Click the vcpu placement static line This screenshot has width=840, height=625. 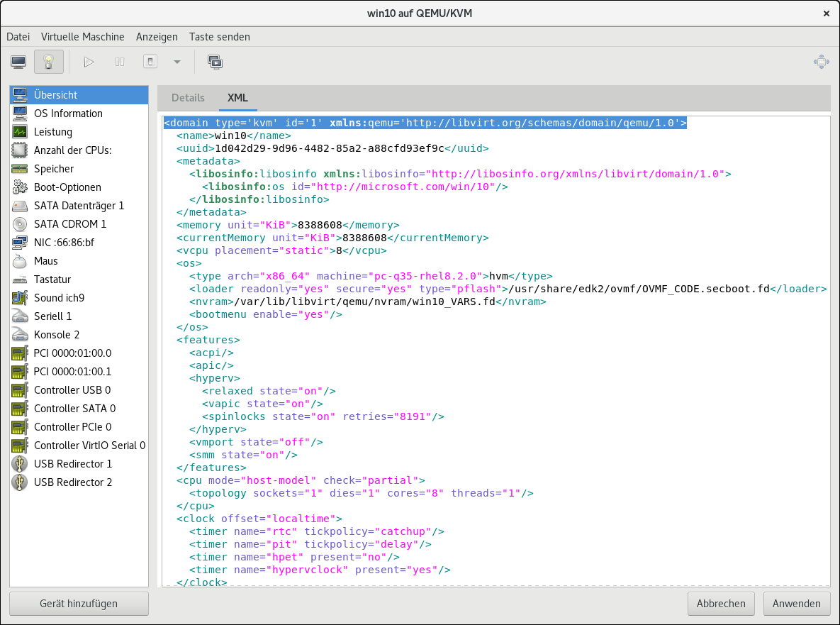coord(282,251)
